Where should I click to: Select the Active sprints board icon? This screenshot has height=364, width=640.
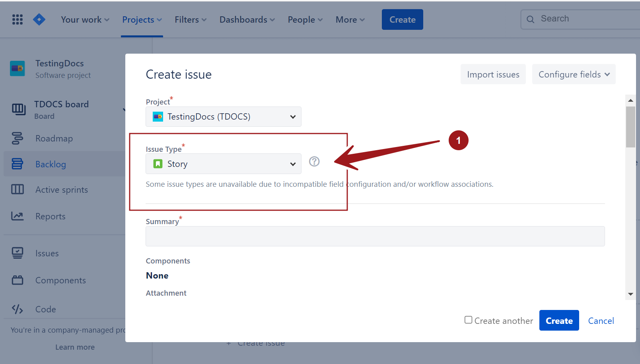18,190
